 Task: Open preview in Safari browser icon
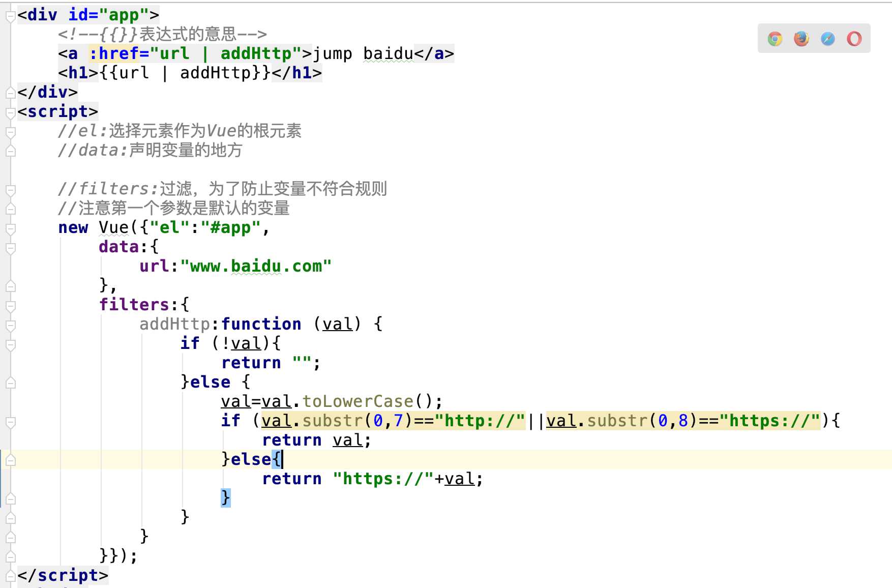(x=828, y=39)
